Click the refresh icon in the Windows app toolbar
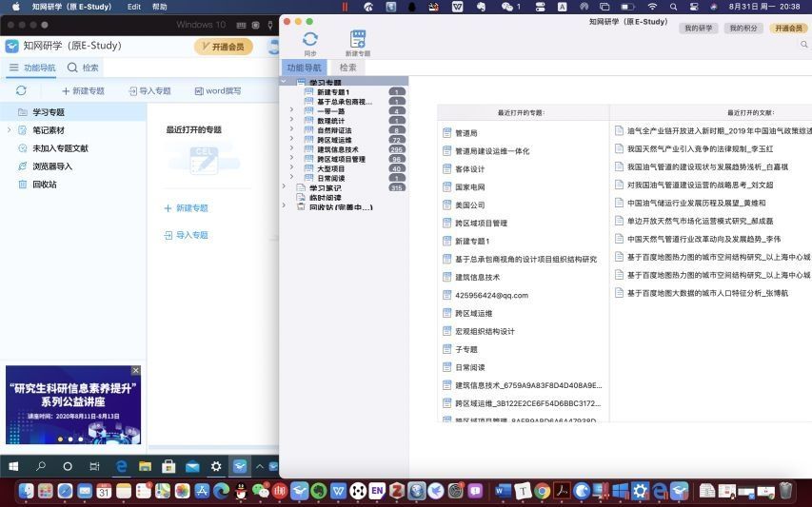 [21, 90]
